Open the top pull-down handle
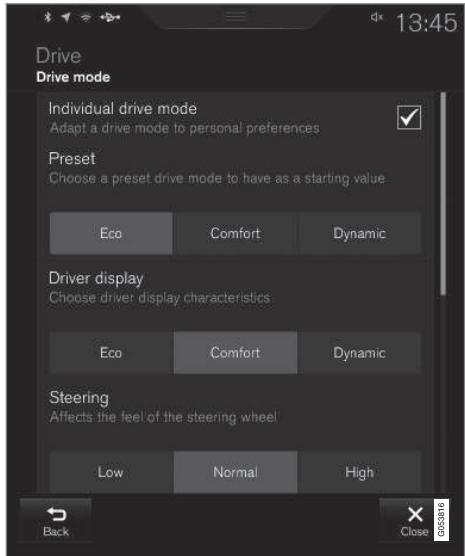 [236, 16]
